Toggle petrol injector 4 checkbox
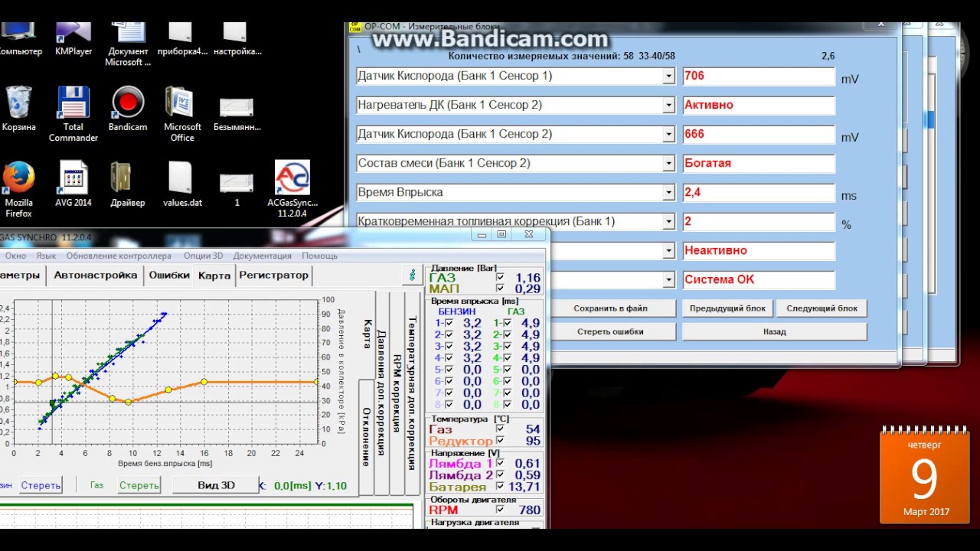This screenshot has width=980, height=551. [449, 357]
